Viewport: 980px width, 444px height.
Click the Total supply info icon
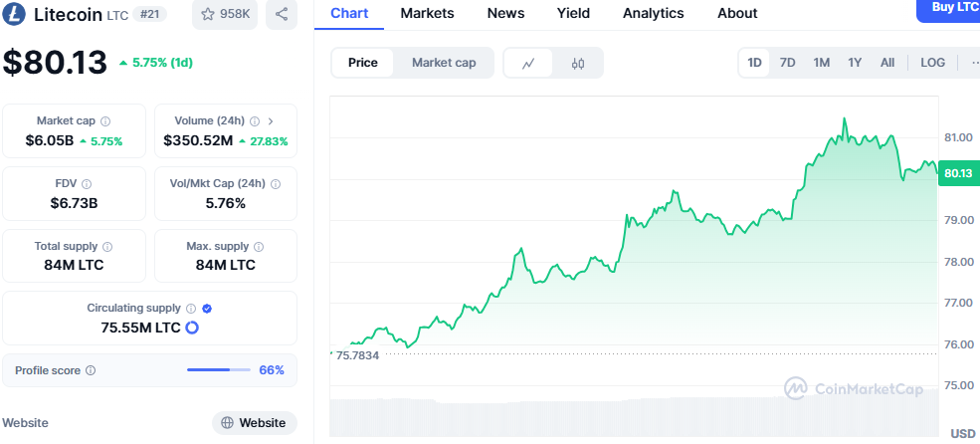coord(107,246)
